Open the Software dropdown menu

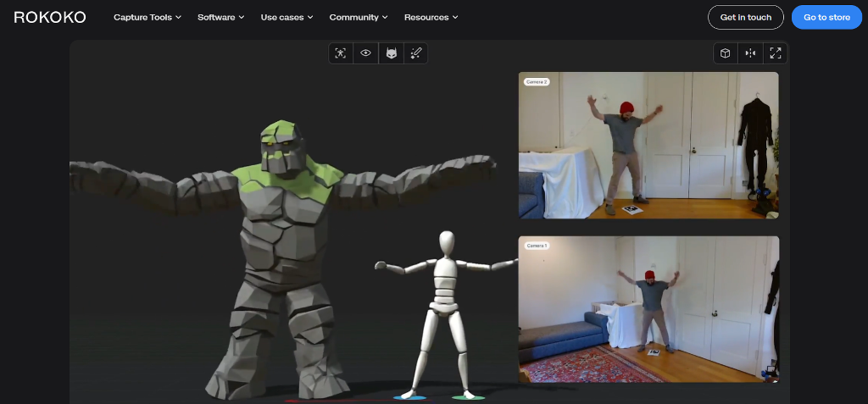pyautogui.click(x=220, y=17)
